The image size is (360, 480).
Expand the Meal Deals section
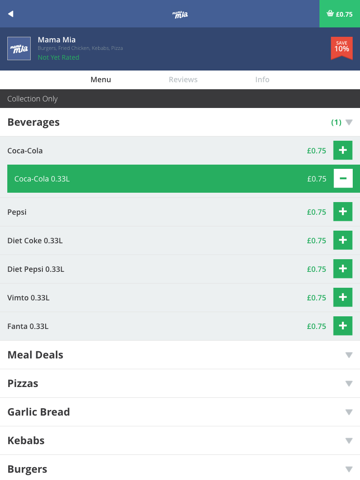[x=180, y=355]
